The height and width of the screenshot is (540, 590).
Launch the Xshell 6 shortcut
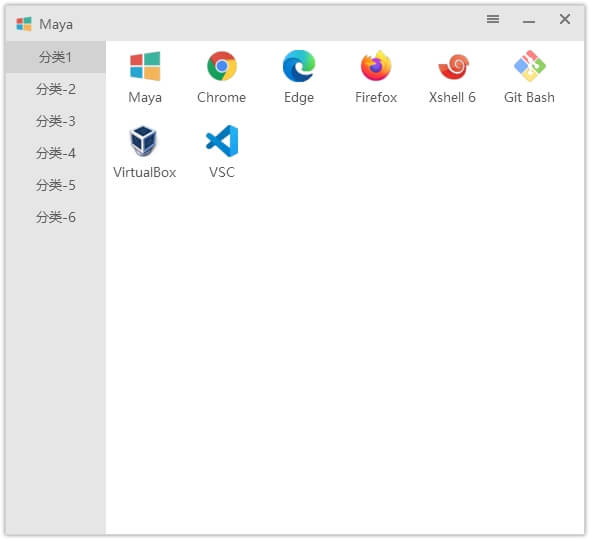click(453, 77)
